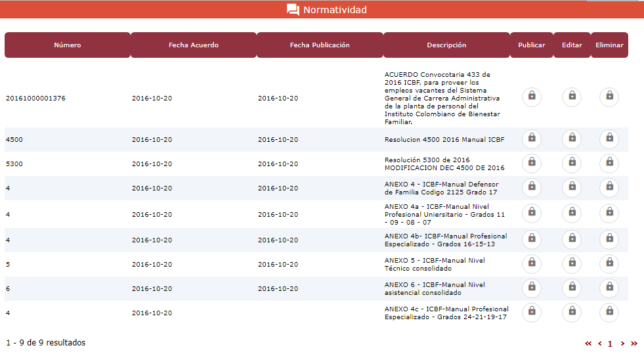Go to the first page of results

point(588,343)
